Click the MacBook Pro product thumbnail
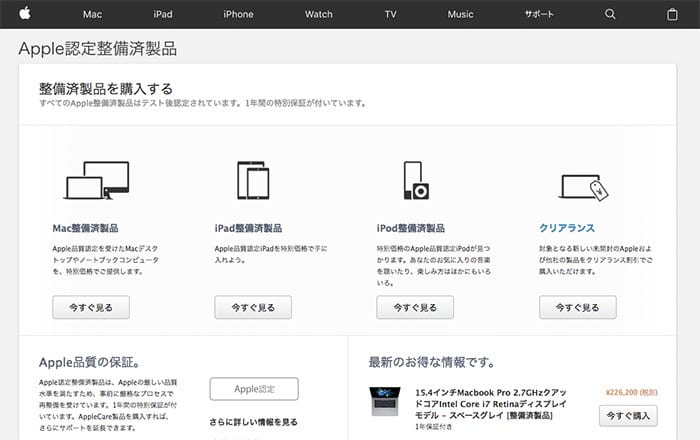Viewport: 700px width, 440px height. [x=385, y=401]
